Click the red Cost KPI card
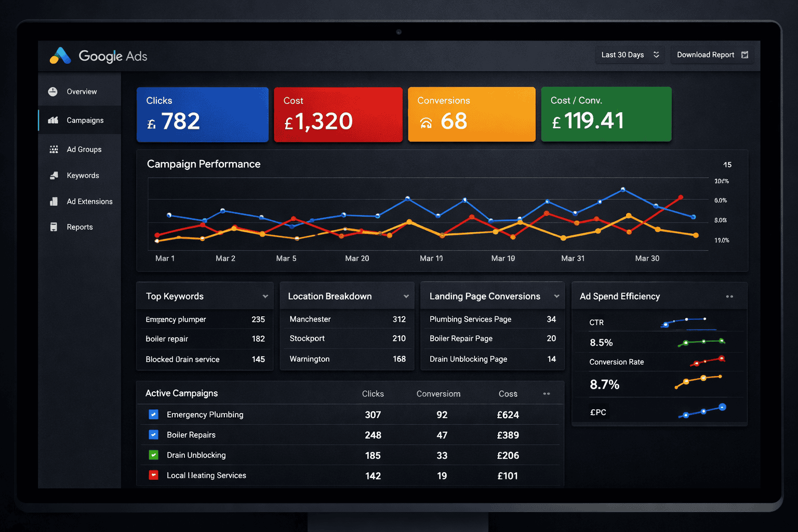Screen dimensions: 798x532 [x=338, y=114]
